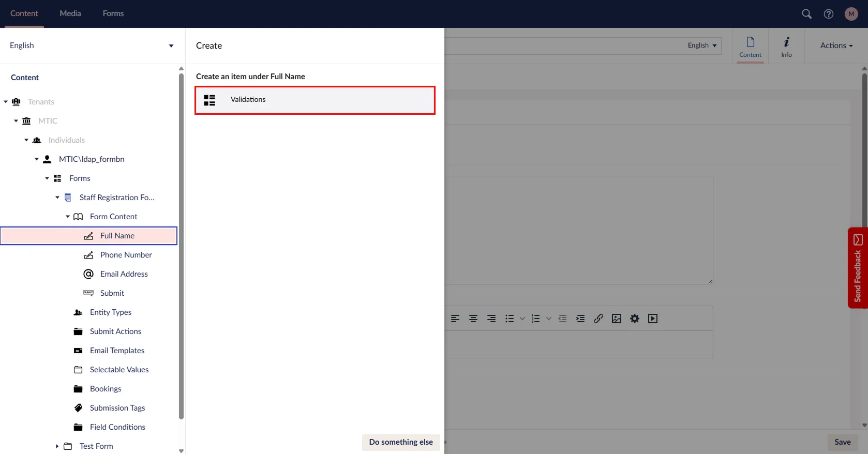This screenshot has width=868, height=454.
Task: Select Validations to create new item
Action: point(315,100)
